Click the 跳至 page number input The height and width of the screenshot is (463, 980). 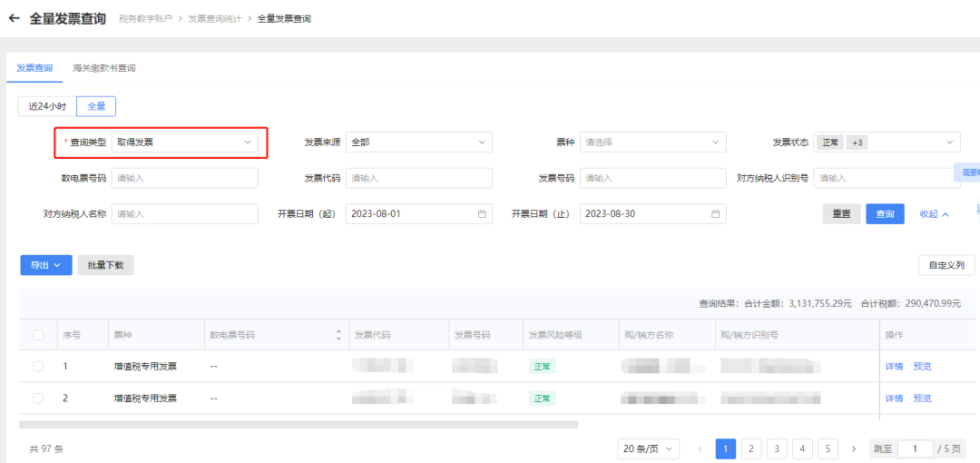tap(915, 448)
